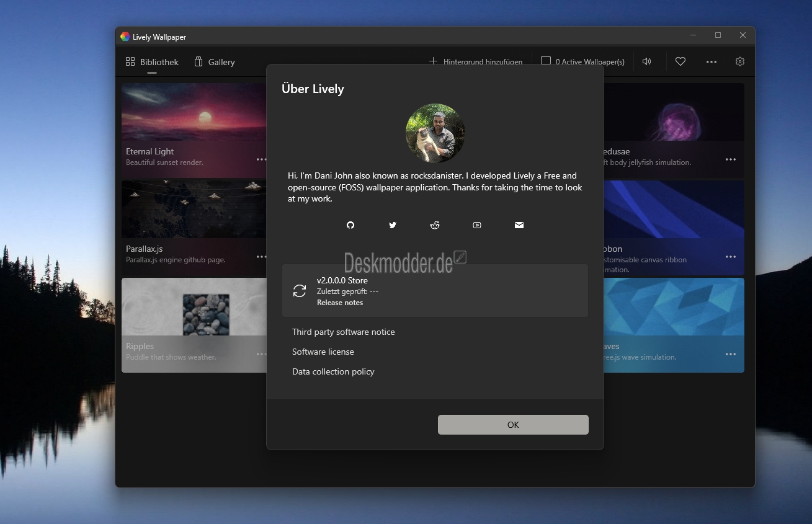812x524 pixels.
Task: Confirm the dialog with OK
Action: click(513, 425)
